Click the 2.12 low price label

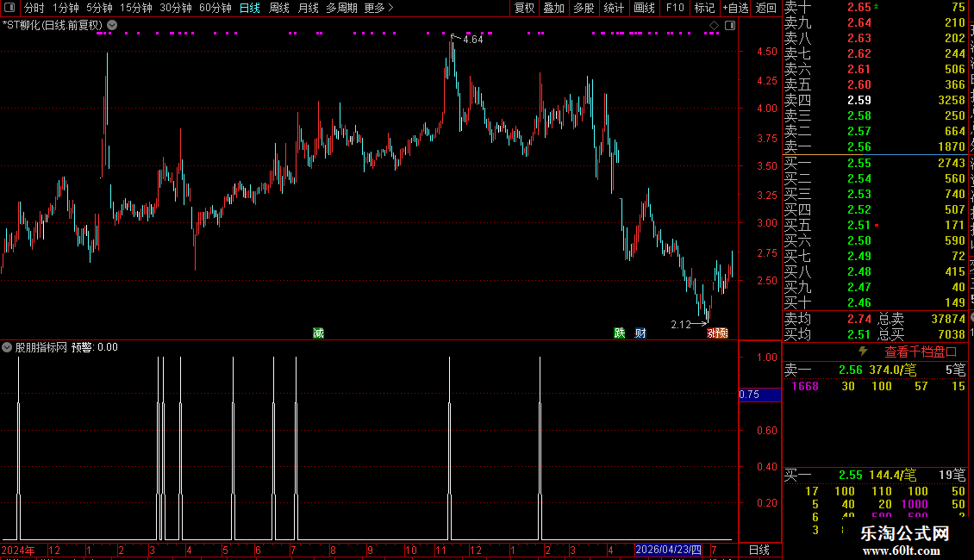tap(681, 324)
